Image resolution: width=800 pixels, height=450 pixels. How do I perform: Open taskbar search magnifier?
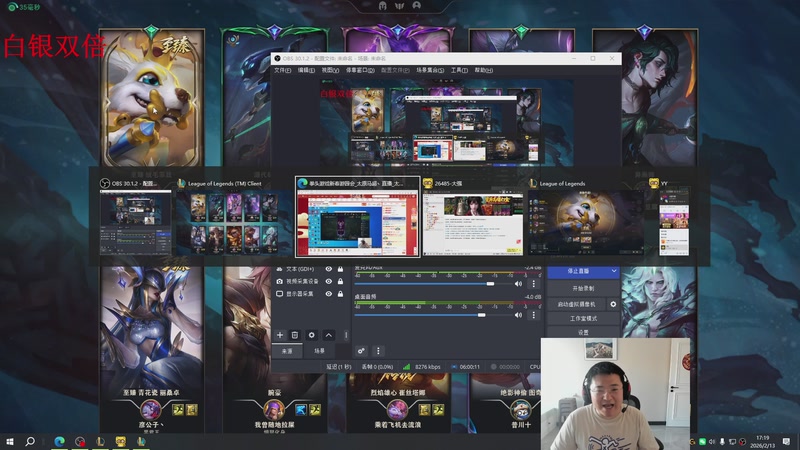(30, 441)
